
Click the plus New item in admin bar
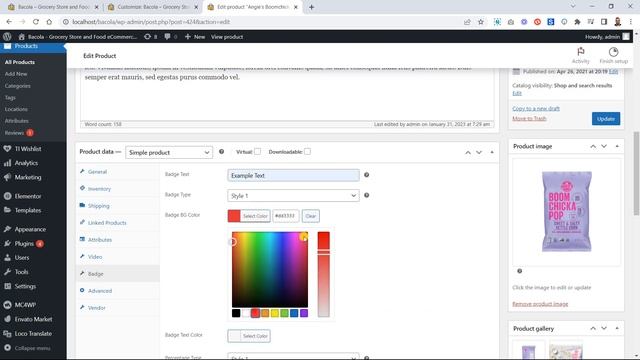(195, 37)
